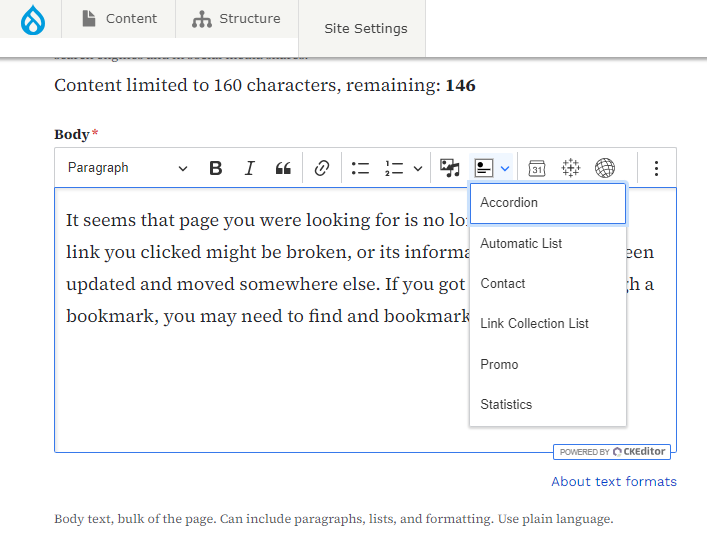Expand numbered list style options arrow

(418, 168)
